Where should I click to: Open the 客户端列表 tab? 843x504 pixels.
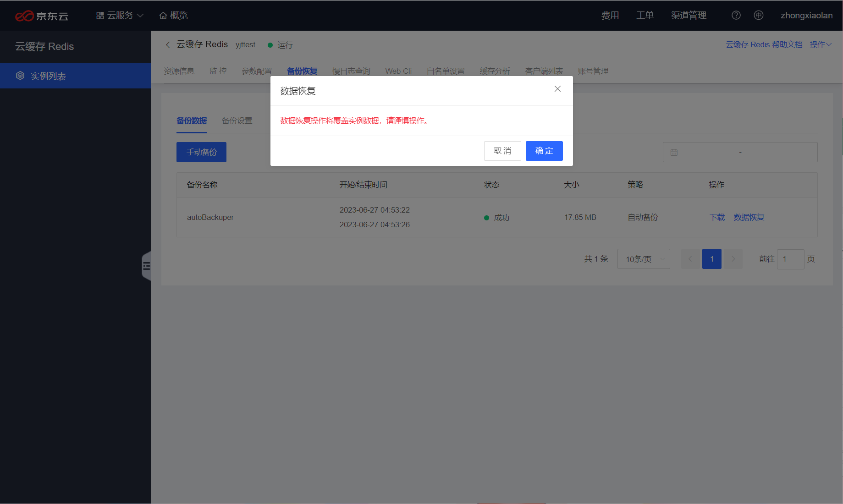click(x=544, y=71)
